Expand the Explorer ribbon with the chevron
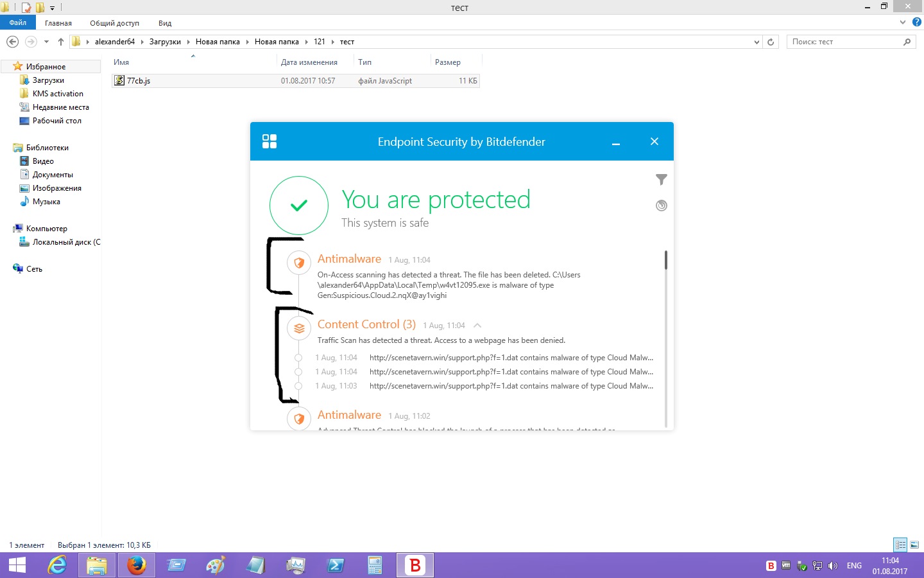Image resolution: width=924 pixels, height=578 pixels. (903, 22)
